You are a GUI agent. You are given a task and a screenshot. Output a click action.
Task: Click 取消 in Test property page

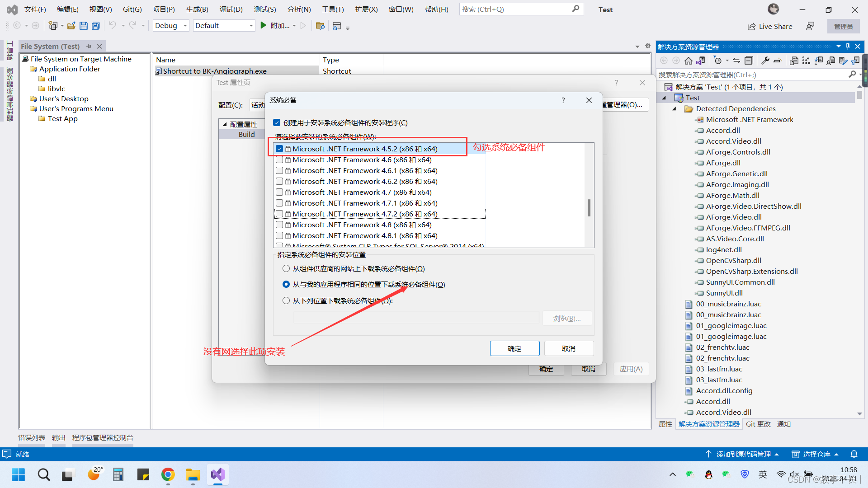588,369
